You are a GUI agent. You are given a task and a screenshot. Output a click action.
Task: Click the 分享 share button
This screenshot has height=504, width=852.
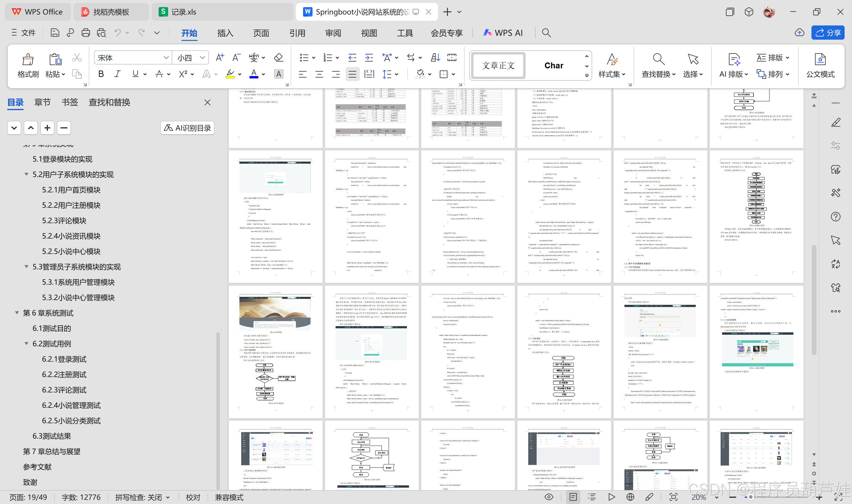point(827,33)
